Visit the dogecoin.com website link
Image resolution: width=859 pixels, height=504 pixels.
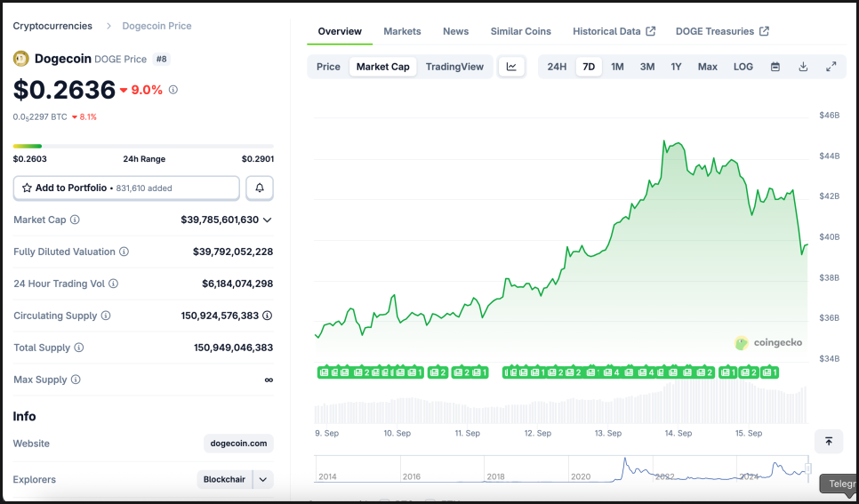click(238, 444)
